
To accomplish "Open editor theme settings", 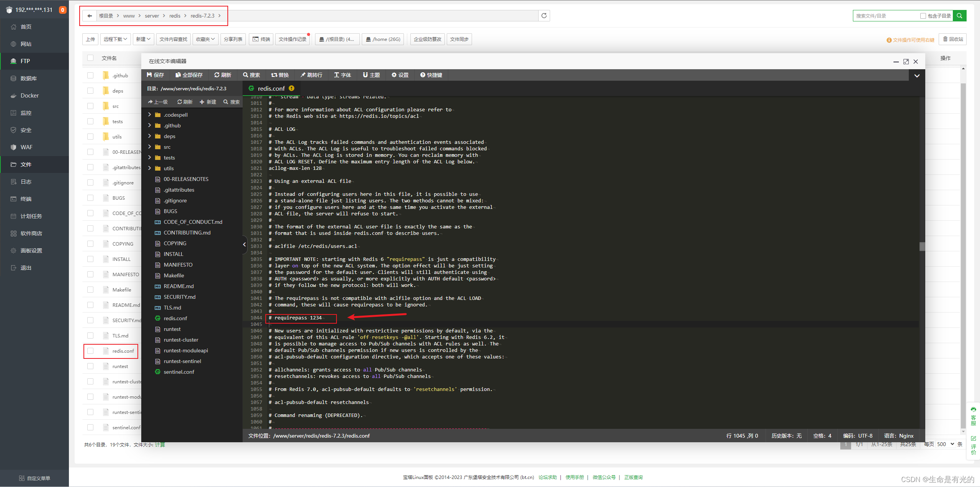I will (371, 75).
